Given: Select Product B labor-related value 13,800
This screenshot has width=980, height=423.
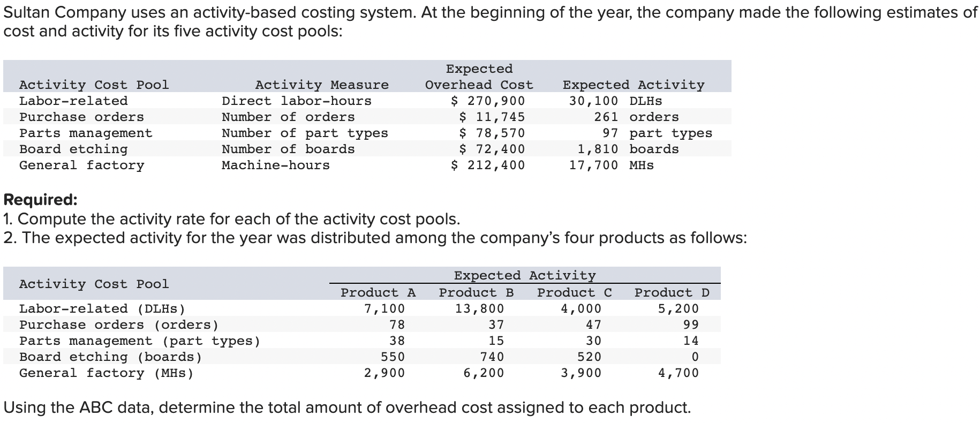Looking at the screenshot, I should (x=479, y=308).
